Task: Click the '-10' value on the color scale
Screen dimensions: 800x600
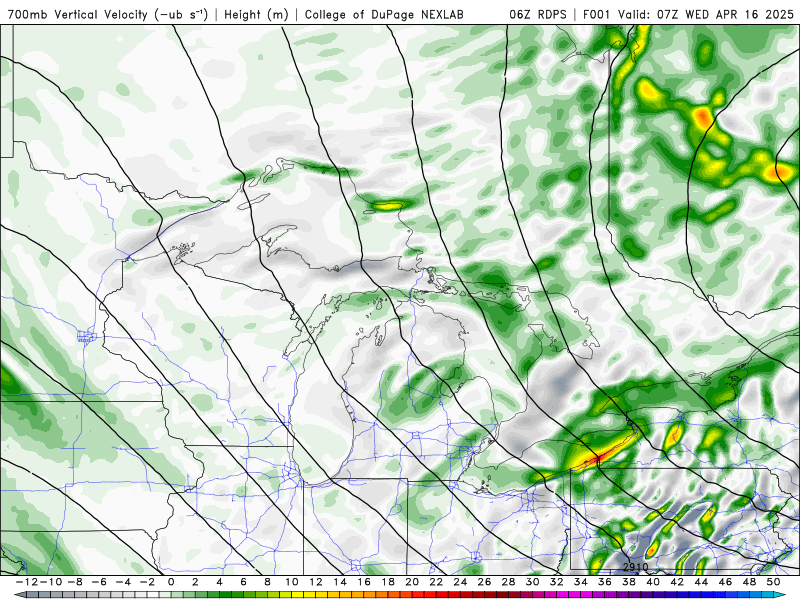Action: tap(50, 582)
